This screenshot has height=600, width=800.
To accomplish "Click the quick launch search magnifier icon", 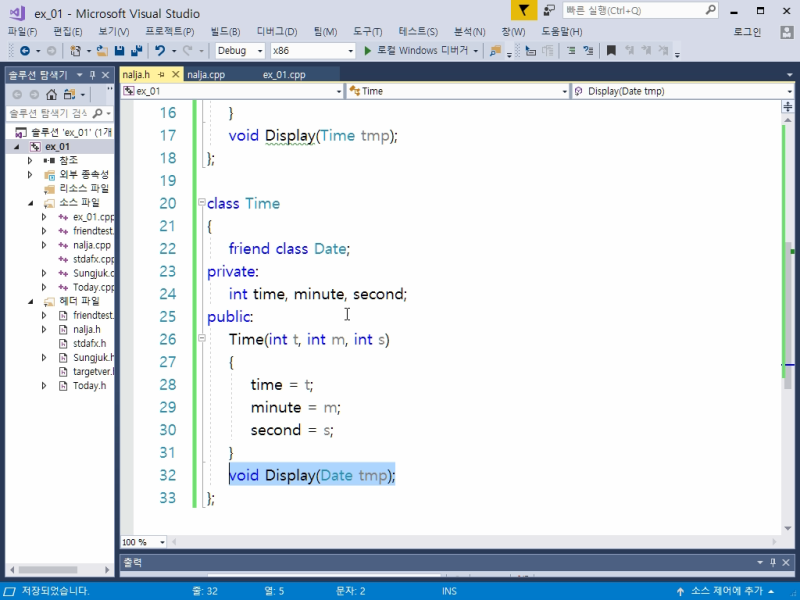I will click(x=710, y=10).
